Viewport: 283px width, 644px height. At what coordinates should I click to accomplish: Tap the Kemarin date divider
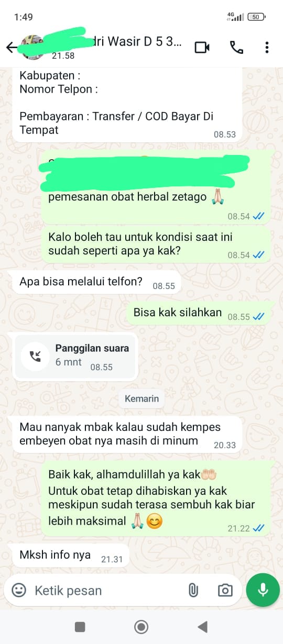pos(141,398)
